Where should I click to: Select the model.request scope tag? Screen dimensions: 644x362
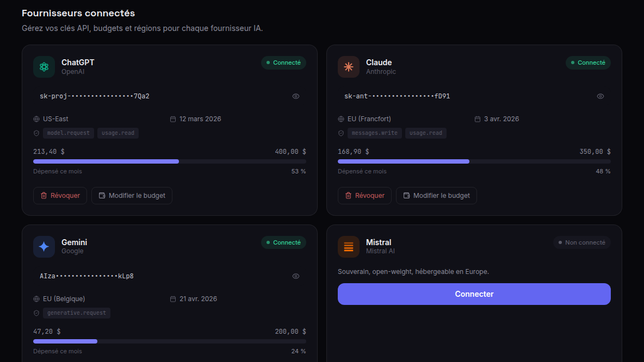click(69, 133)
